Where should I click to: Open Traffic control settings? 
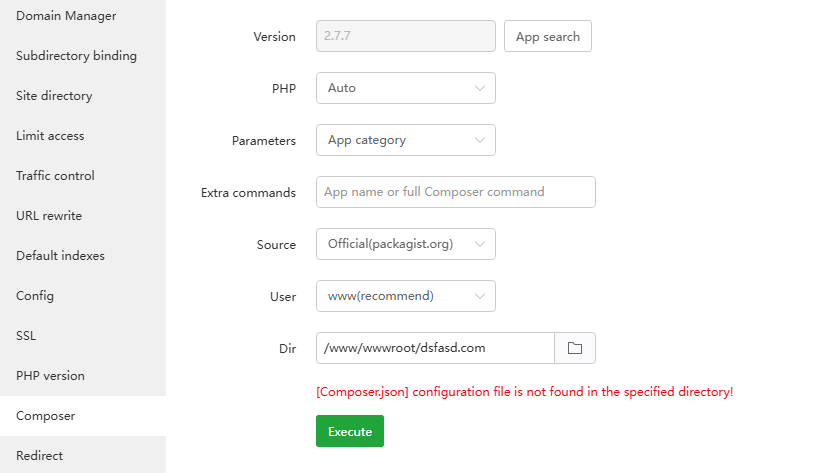(x=55, y=176)
